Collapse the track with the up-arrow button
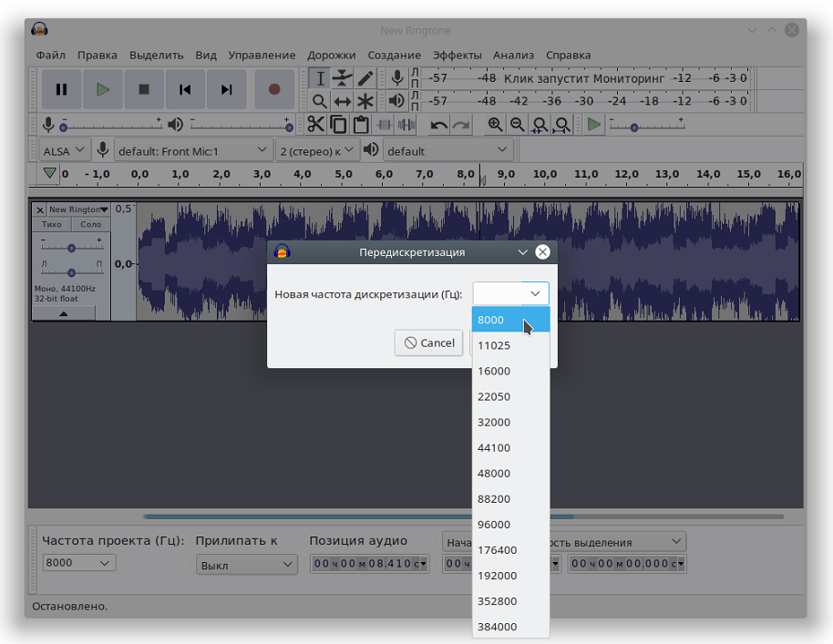The height and width of the screenshot is (644, 833). point(63,313)
